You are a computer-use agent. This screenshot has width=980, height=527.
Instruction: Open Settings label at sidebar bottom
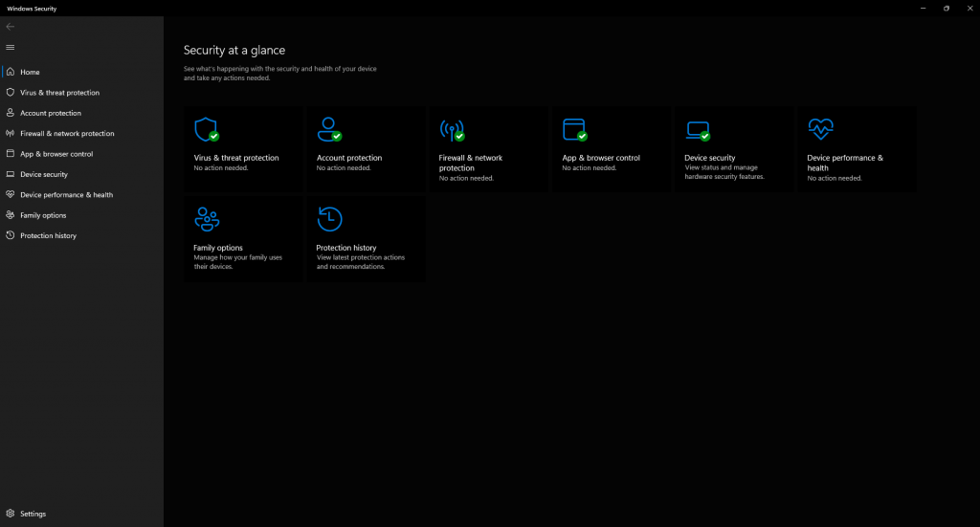point(33,514)
